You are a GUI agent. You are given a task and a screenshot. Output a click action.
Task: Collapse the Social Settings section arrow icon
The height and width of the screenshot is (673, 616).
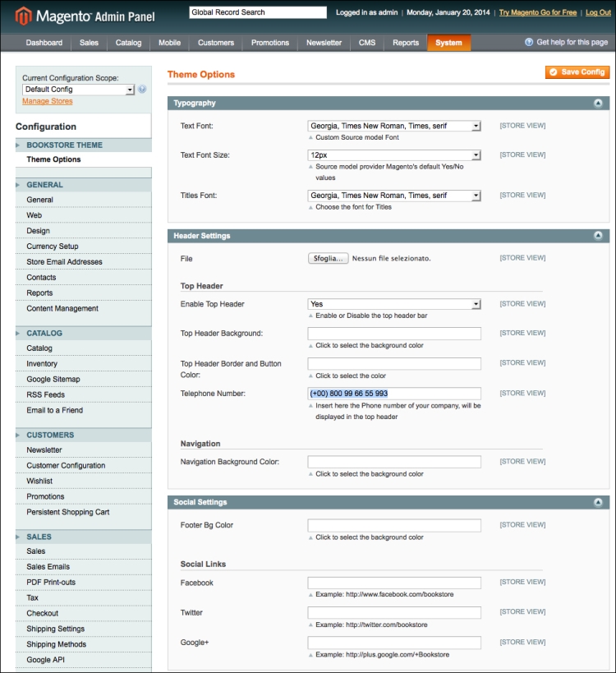coord(598,502)
